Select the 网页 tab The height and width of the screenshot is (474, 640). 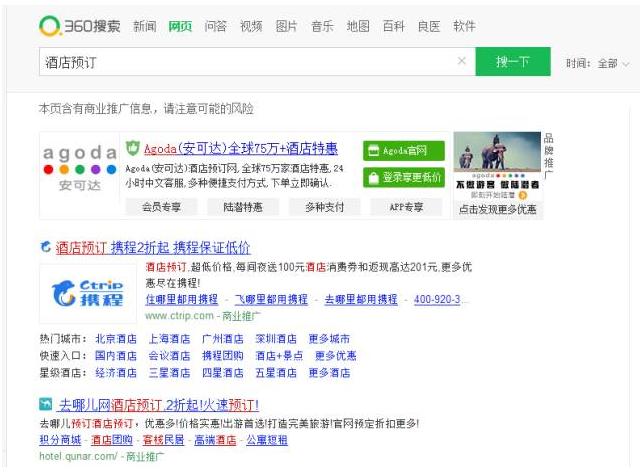pos(180,27)
